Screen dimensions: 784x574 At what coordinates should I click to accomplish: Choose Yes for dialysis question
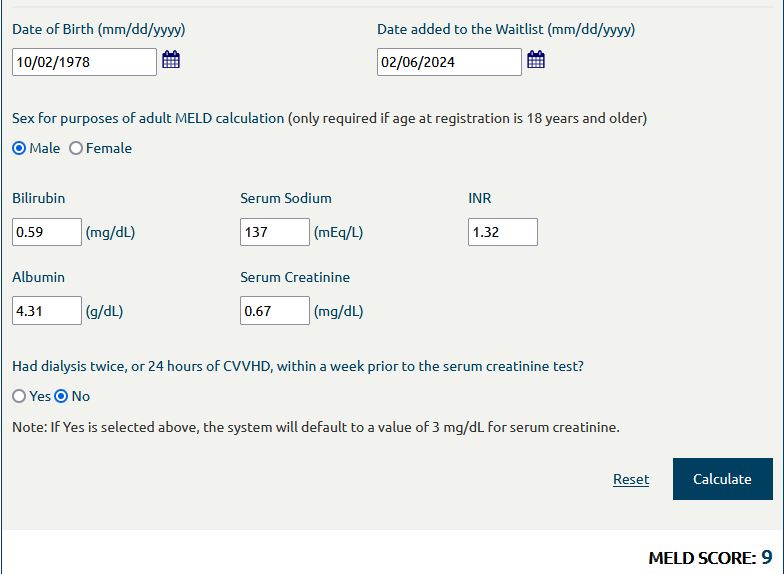pos(20,396)
